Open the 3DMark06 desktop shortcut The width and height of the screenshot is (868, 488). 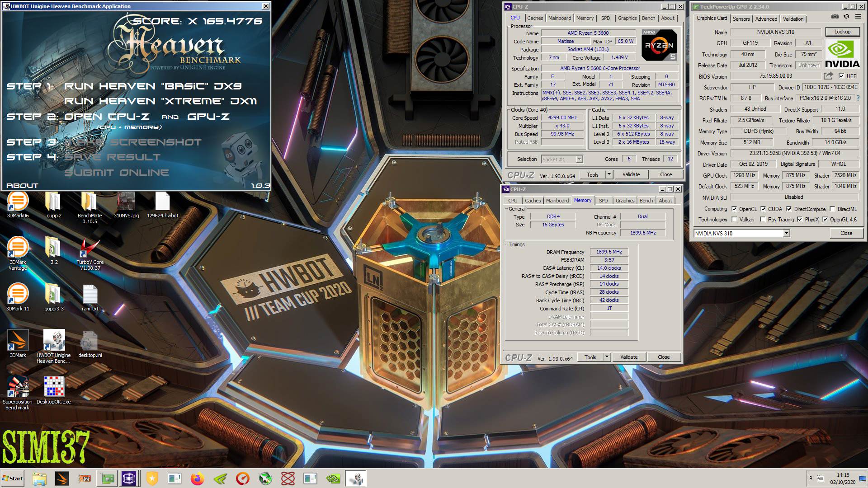click(x=18, y=205)
